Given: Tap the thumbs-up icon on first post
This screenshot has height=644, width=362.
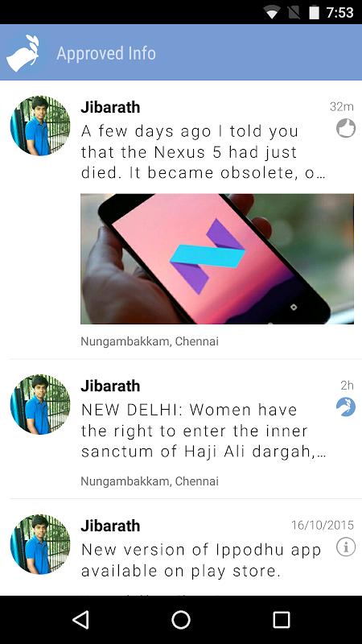Looking at the screenshot, I should pyautogui.click(x=346, y=128).
